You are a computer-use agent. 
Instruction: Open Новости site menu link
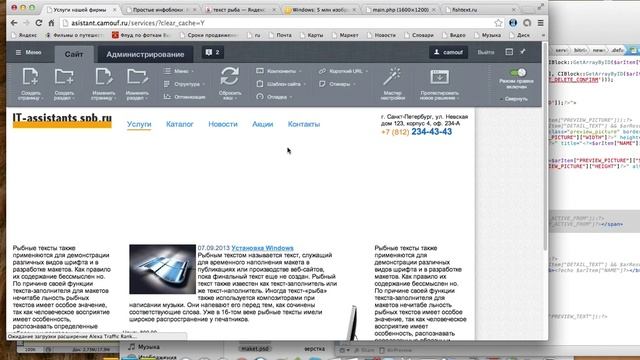click(223, 124)
